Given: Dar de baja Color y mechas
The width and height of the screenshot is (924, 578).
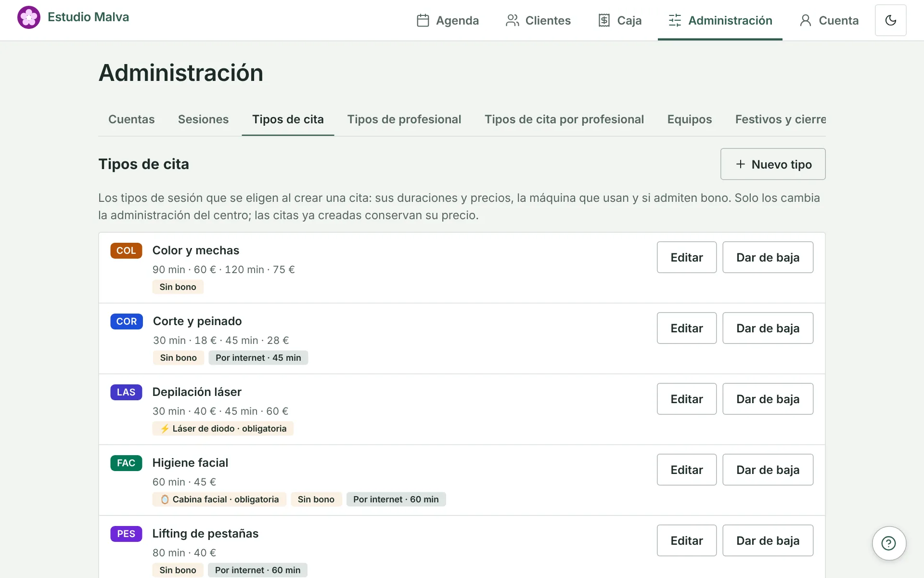Looking at the screenshot, I should point(768,257).
